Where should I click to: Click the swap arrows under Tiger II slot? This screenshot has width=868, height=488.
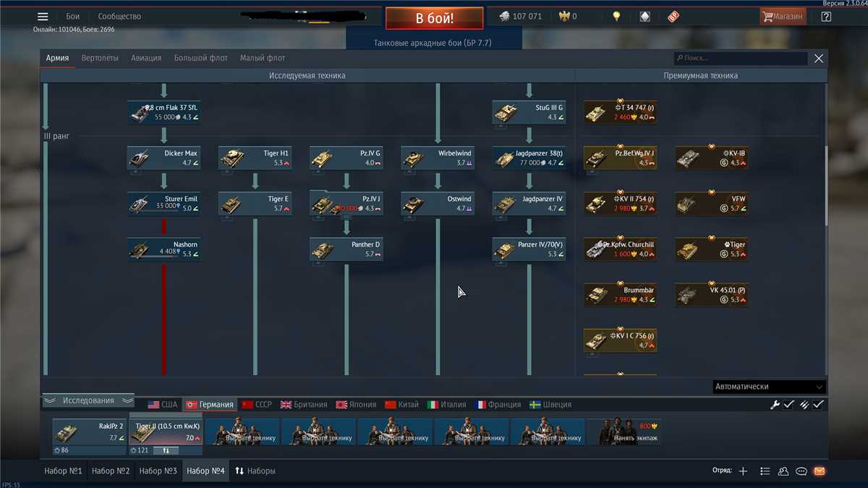tap(166, 450)
